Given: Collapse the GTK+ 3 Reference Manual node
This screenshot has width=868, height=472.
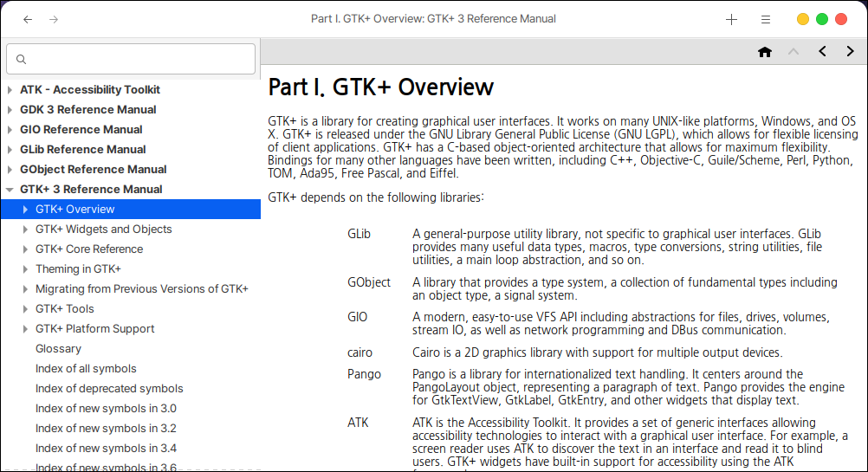Looking at the screenshot, I should [10, 190].
